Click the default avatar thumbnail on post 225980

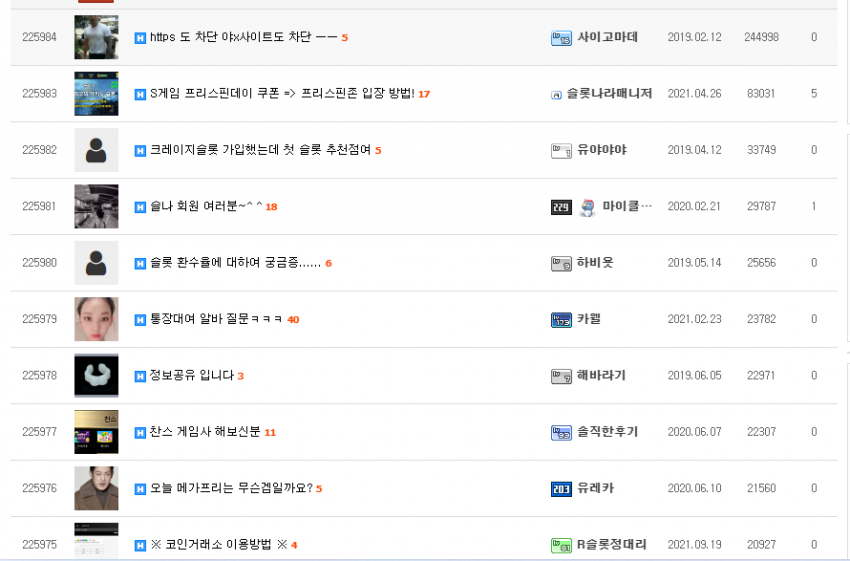click(x=96, y=262)
